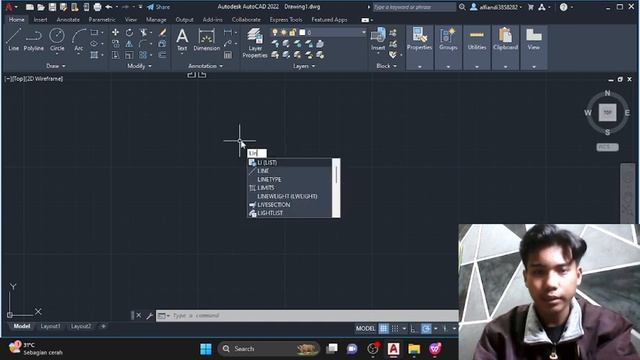Open the Clipboard panel button
This screenshot has width=640, height=360.
click(505, 47)
